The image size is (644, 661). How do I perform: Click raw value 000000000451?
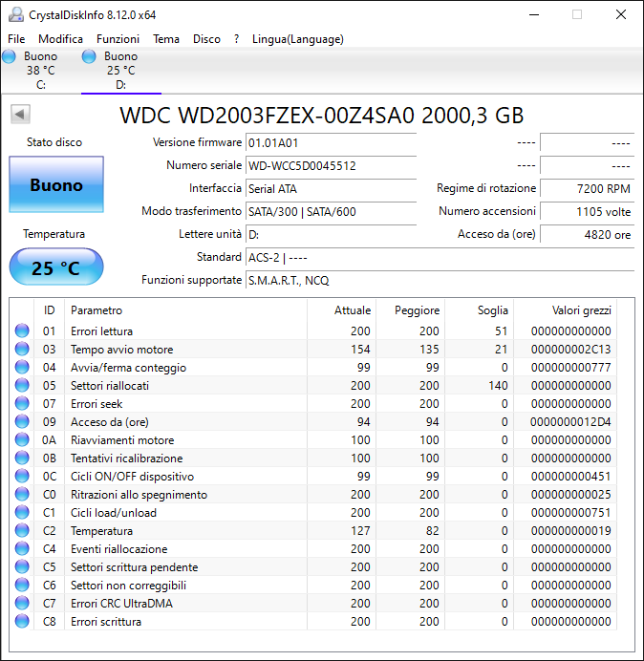(x=571, y=477)
